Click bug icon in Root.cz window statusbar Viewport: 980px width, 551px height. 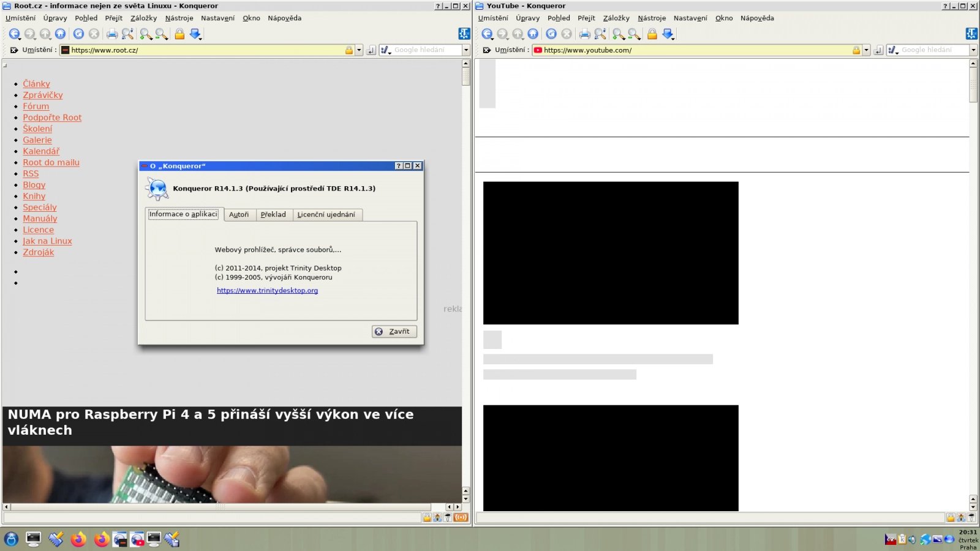coord(437,518)
